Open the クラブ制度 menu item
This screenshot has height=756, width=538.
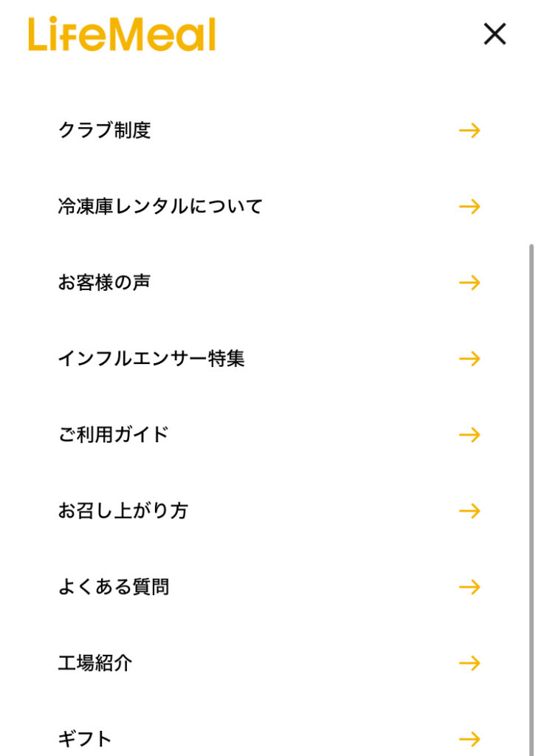104,131
